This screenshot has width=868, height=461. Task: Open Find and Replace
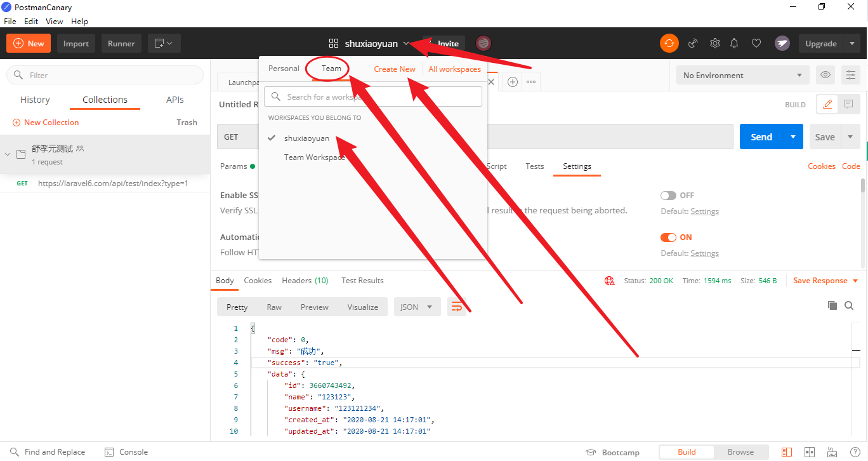[x=48, y=452]
